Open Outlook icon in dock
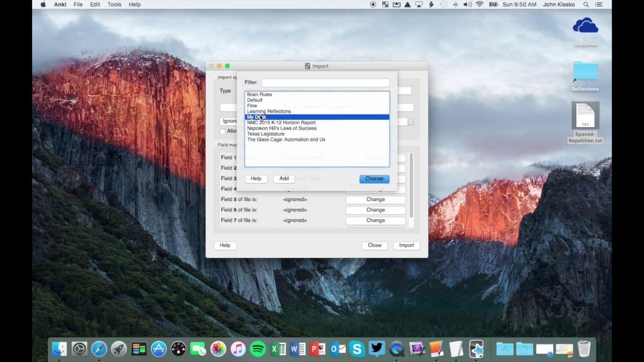 (x=337, y=348)
